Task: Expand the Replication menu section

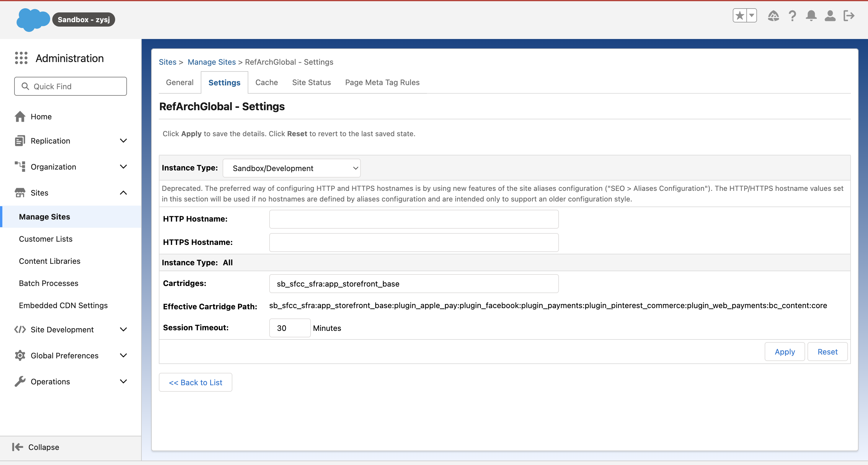Action: click(123, 141)
